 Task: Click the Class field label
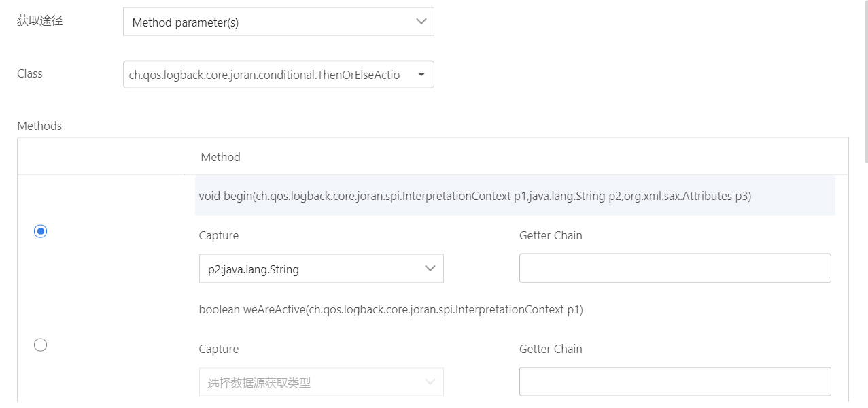pyautogui.click(x=30, y=73)
